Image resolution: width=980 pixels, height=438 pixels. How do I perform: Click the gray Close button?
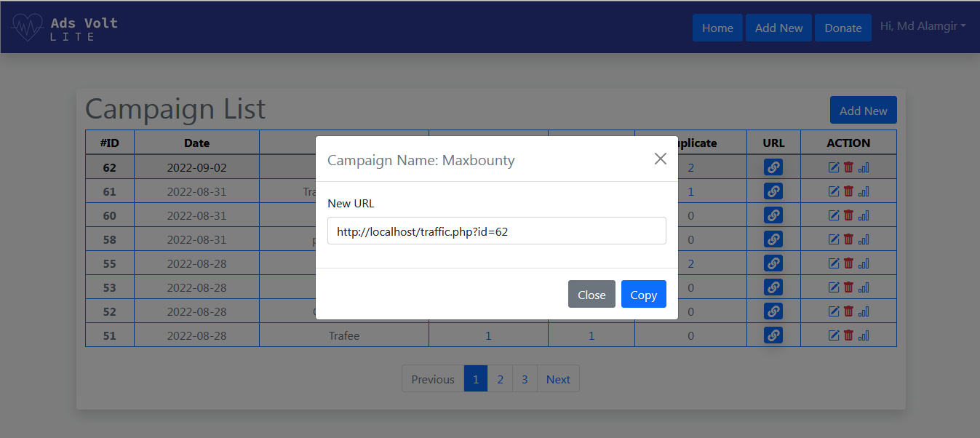591,294
